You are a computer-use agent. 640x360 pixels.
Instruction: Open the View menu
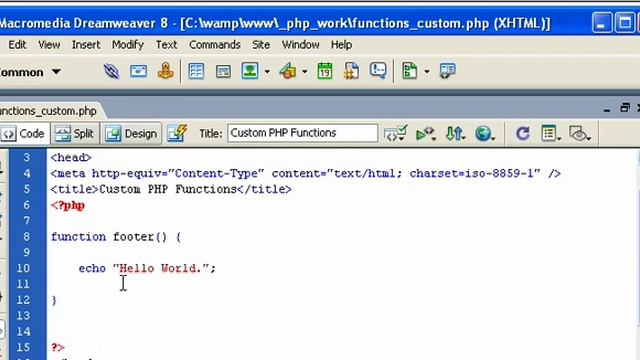pyautogui.click(x=49, y=44)
